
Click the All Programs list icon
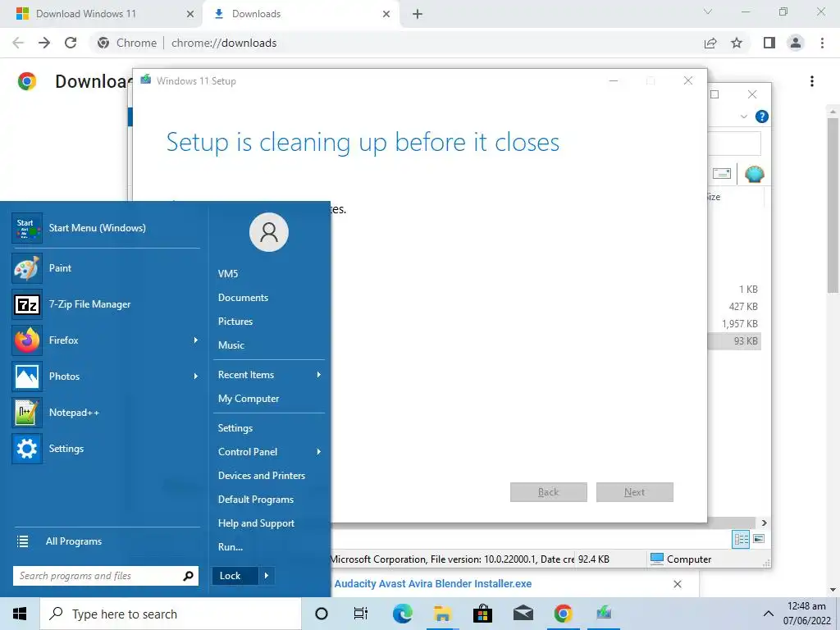pyautogui.click(x=22, y=541)
